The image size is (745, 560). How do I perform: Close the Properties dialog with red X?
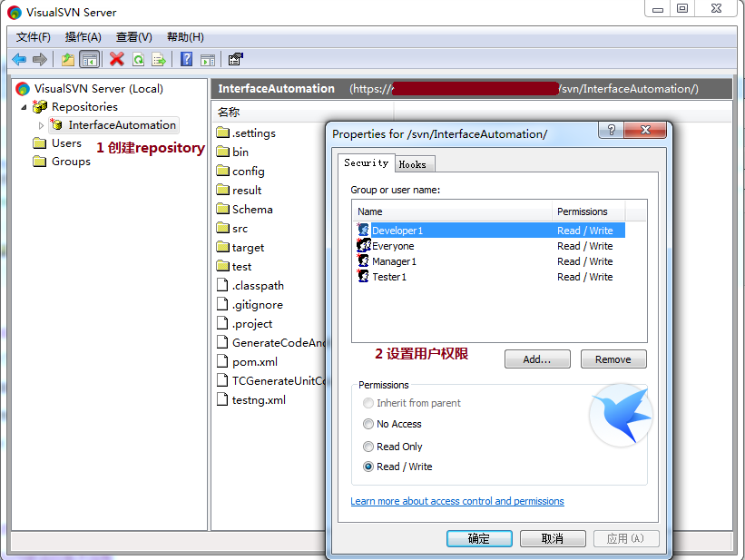tap(645, 130)
